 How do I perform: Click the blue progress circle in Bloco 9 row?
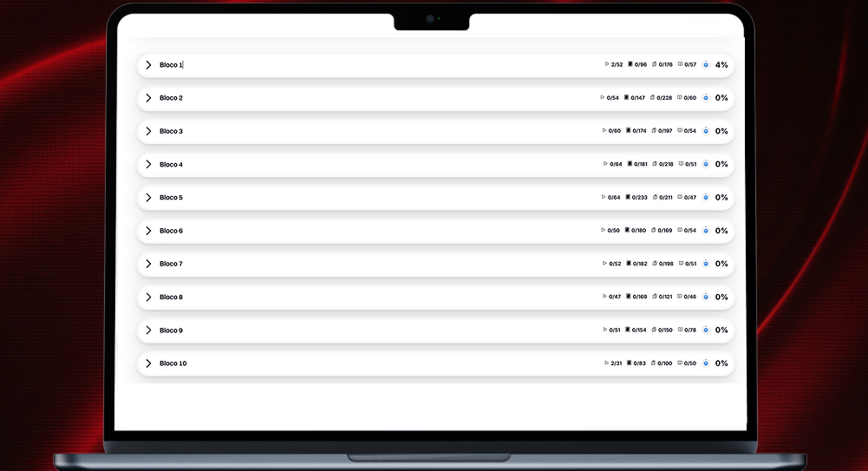tap(706, 330)
